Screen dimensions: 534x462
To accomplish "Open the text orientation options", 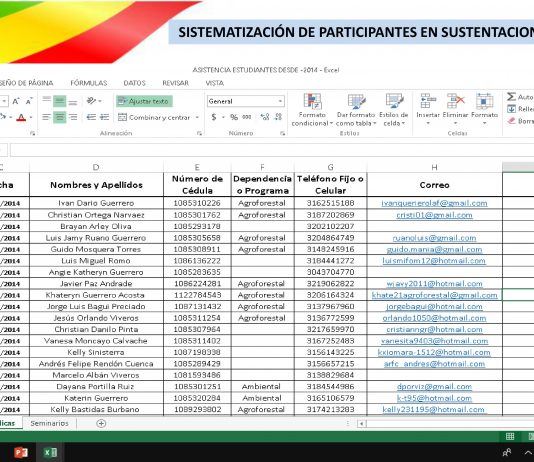I will pos(94,101).
